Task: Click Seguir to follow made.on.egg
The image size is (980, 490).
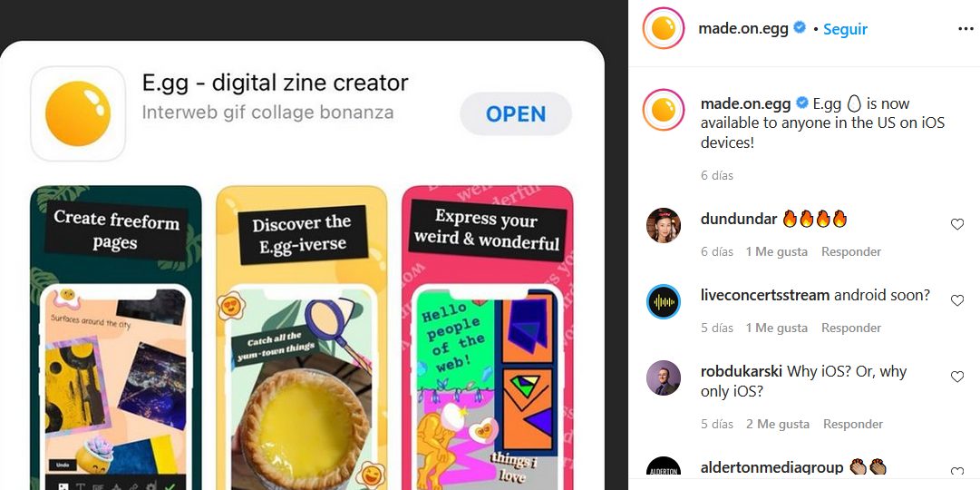Action: pos(845,29)
